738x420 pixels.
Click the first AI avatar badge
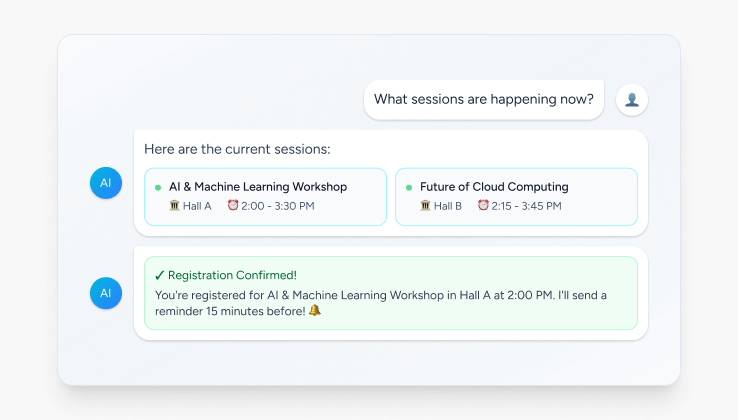coord(106,182)
